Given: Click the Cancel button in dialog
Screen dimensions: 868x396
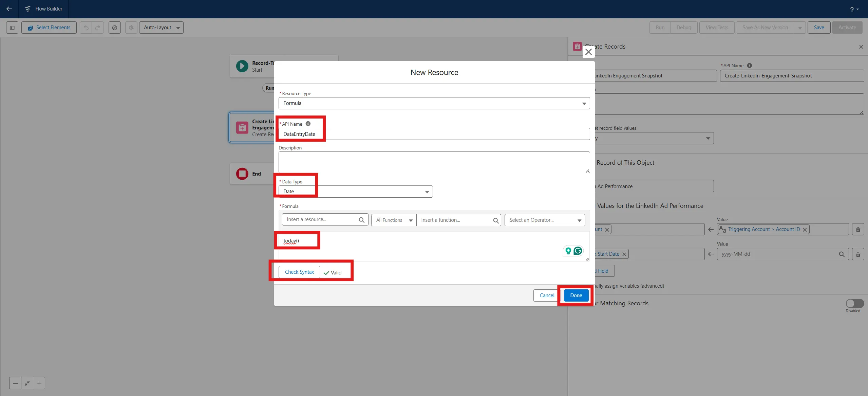Looking at the screenshot, I should (546, 295).
